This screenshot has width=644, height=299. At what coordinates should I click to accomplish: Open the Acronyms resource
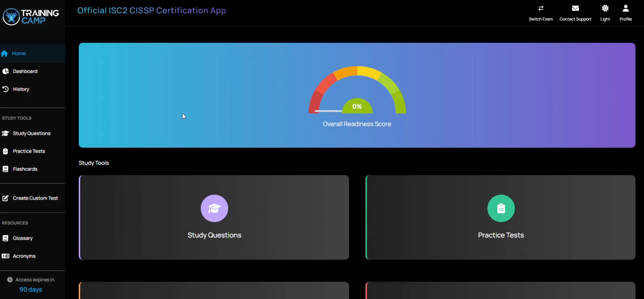pos(24,256)
